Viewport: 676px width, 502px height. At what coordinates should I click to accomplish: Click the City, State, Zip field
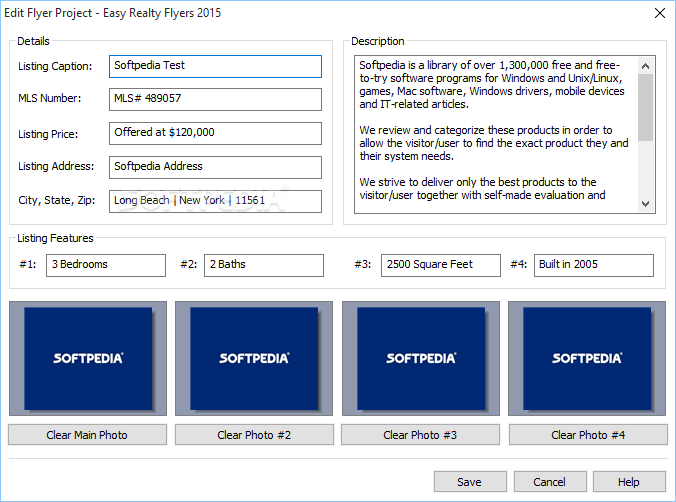click(x=215, y=201)
